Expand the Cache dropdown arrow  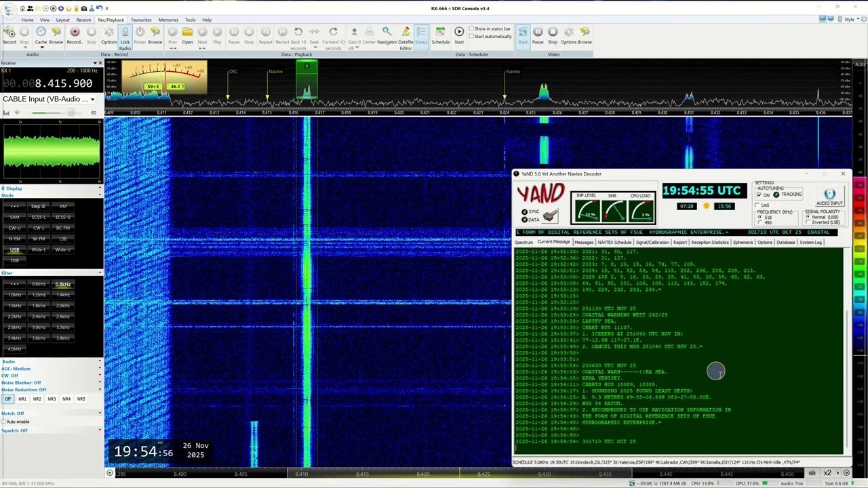pyautogui.click(x=41, y=47)
